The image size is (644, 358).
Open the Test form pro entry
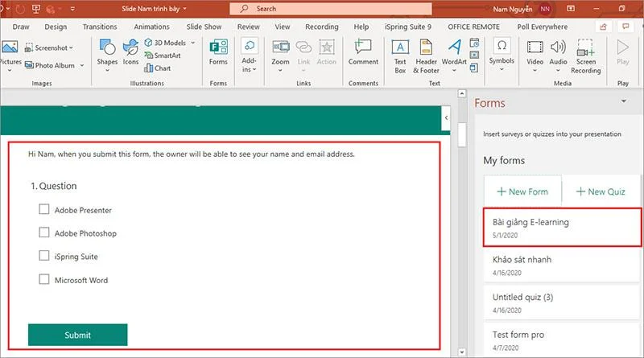coord(562,340)
